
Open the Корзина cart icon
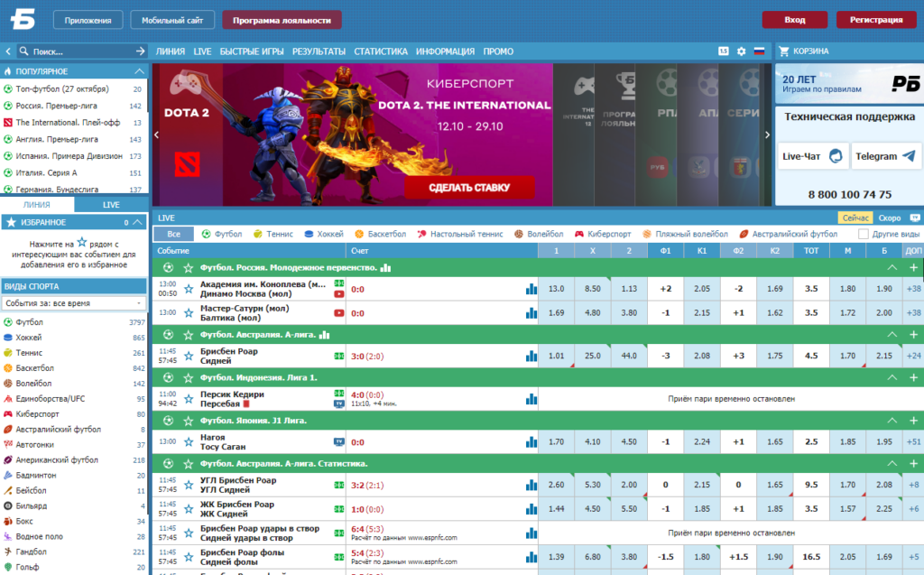tap(784, 51)
